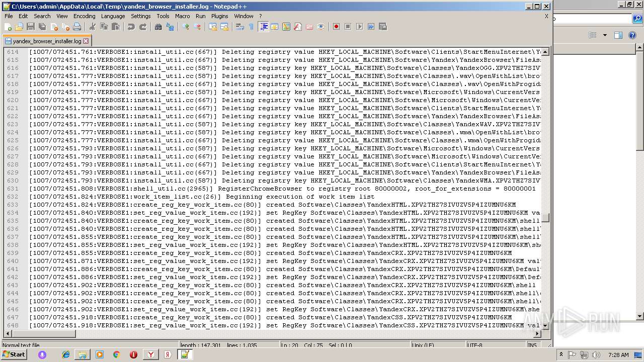Viewport: 644px width, 362px height.
Task: Open the Macro menu
Action: coord(183,16)
